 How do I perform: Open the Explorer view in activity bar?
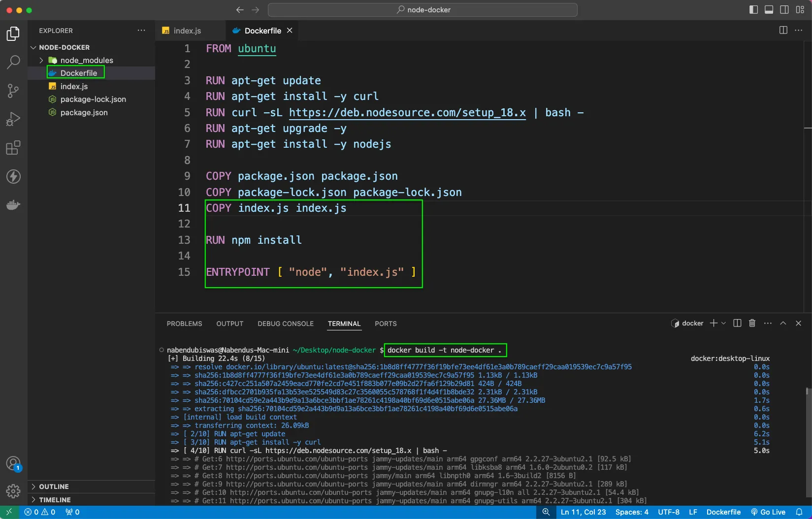point(13,33)
